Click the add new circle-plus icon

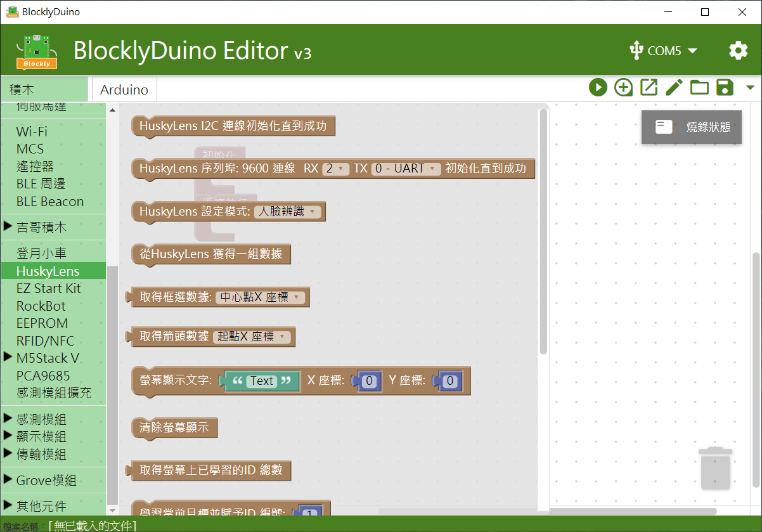click(623, 88)
